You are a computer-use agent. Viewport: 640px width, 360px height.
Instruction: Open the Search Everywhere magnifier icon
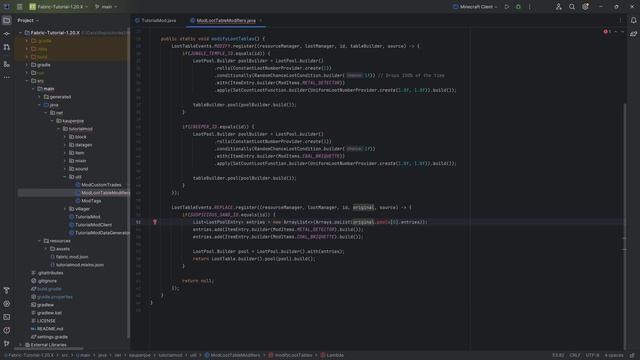coord(572,7)
